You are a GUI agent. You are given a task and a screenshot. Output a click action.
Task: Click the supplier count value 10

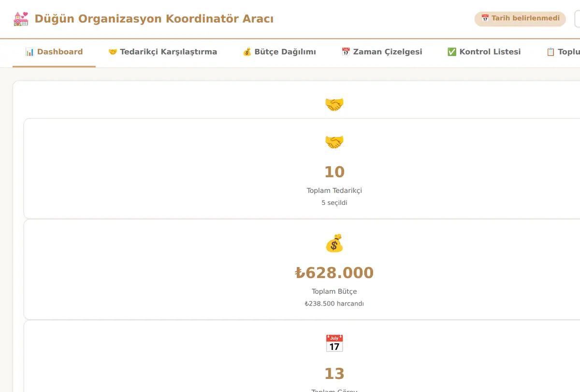[334, 172]
